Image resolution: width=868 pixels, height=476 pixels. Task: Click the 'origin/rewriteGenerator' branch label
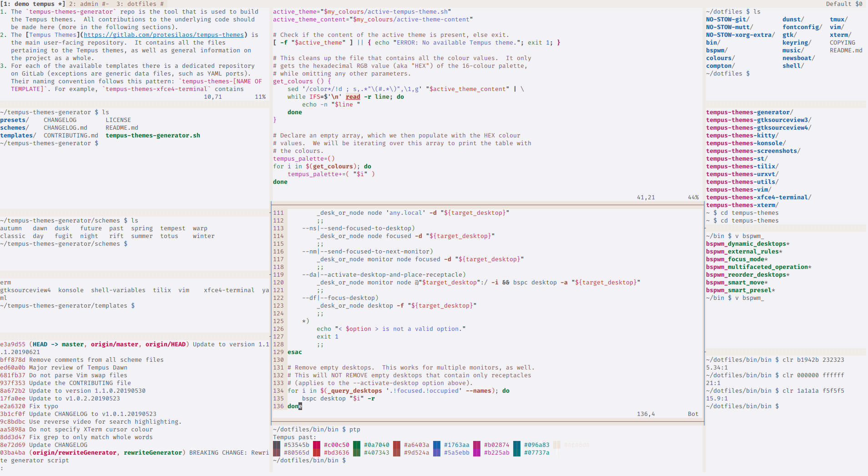75,453
